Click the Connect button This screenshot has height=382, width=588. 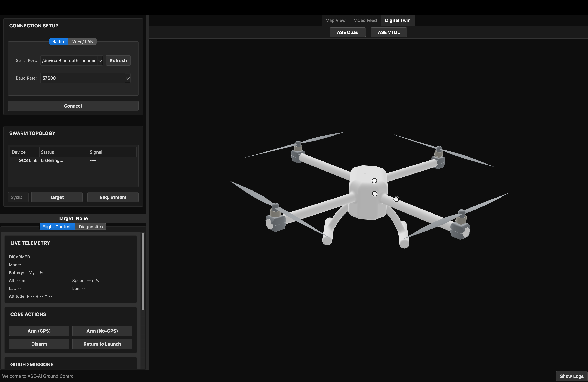tap(73, 106)
